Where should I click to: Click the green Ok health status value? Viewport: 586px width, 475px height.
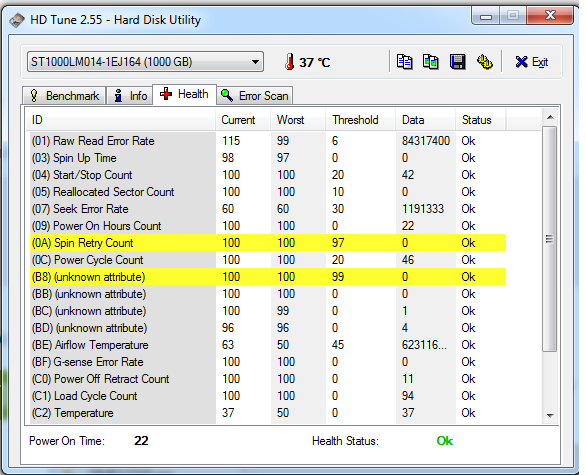pos(444,441)
